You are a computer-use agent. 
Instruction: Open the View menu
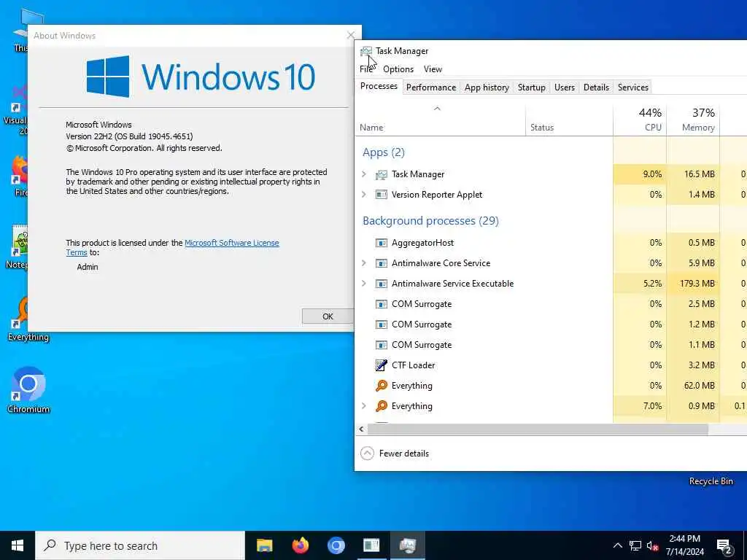(433, 69)
